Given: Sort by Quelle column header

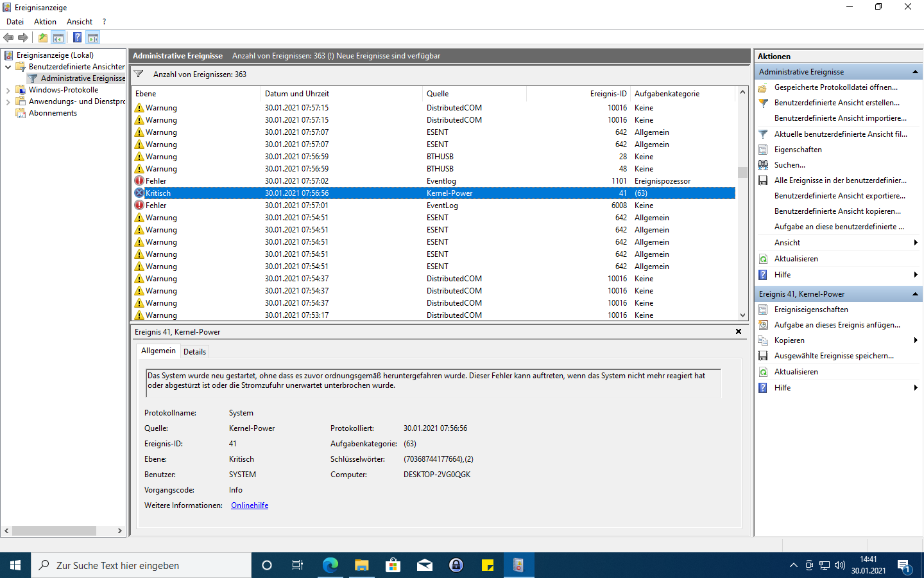Looking at the screenshot, I should [474, 94].
